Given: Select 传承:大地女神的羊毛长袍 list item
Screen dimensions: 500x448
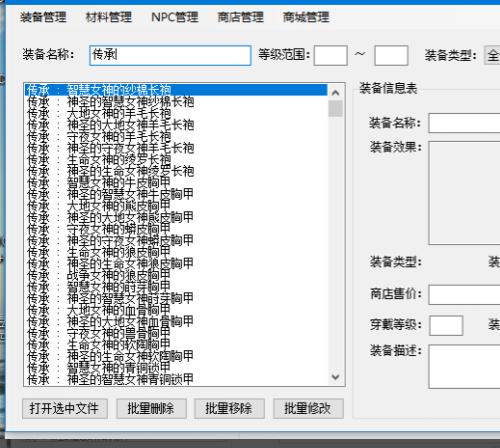Looking at the screenshot, I should [176, 113].
